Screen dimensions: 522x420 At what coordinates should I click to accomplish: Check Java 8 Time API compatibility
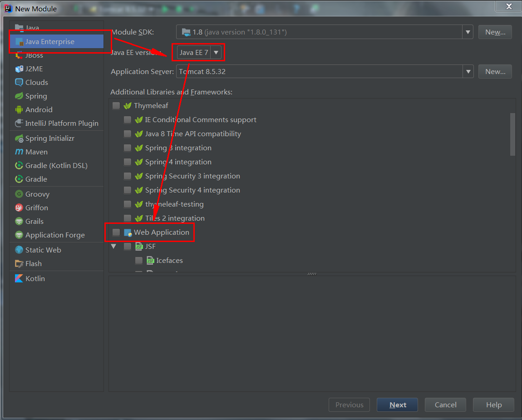pos(128,134)
